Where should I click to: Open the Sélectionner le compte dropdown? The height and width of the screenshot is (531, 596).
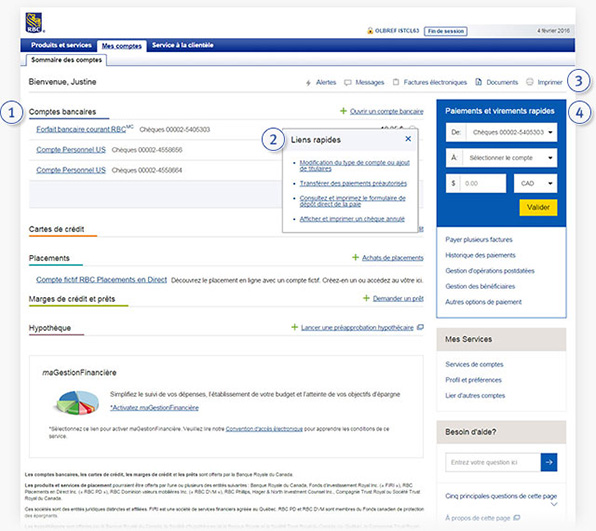[501, 158]
